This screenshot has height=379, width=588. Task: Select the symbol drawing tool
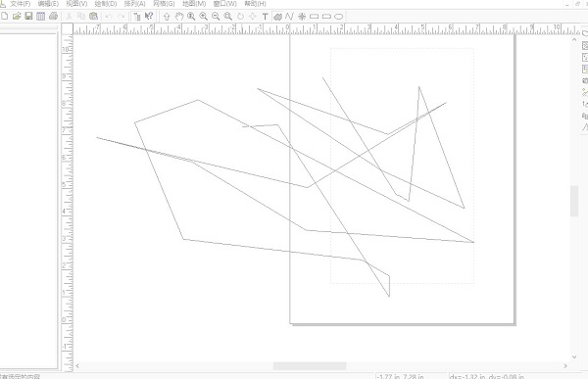tap(302, 16)
